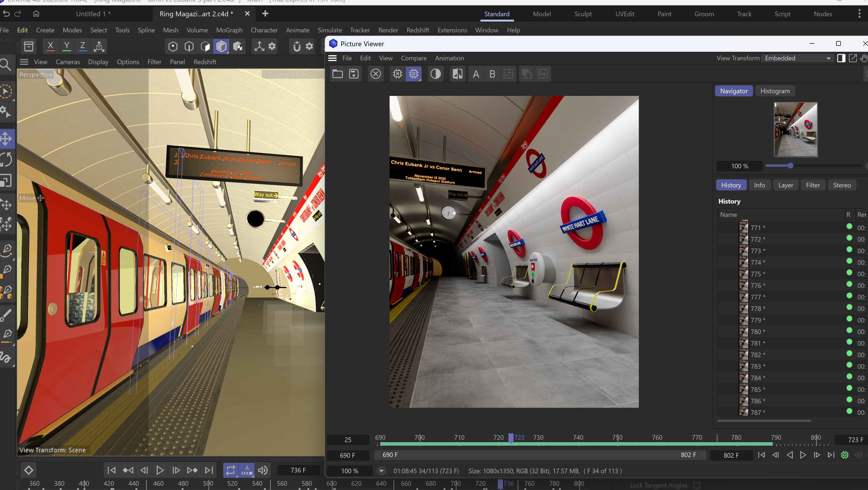Click the Stop Rendering (circled X) icon
This screenshot has width=868, height=490.
[375, 74]
